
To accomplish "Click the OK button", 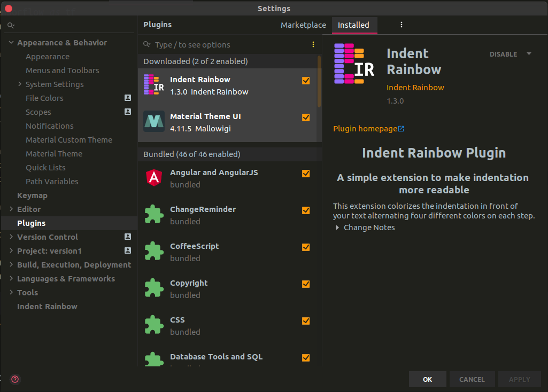I will pos(427,379).
